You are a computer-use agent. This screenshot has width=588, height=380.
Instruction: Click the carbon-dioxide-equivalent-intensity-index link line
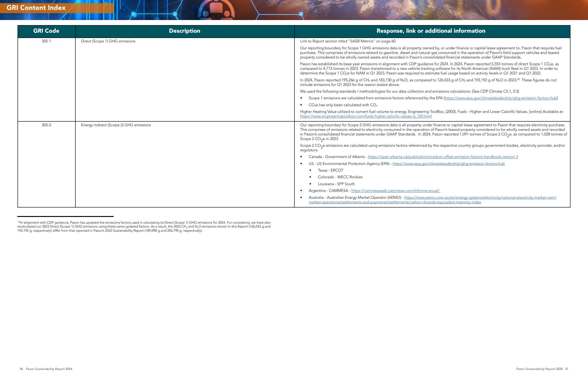tap(395, 202)
